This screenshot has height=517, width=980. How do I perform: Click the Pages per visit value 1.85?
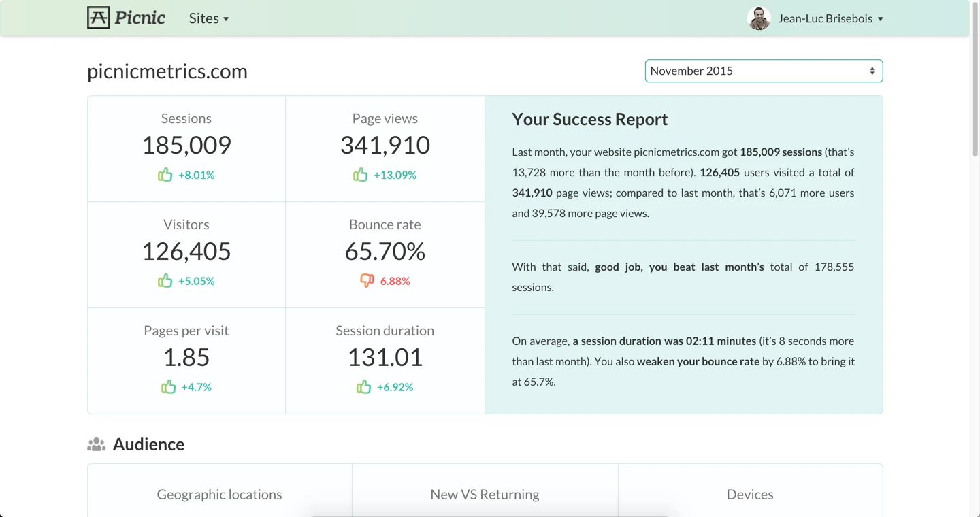tap(186, 357)
